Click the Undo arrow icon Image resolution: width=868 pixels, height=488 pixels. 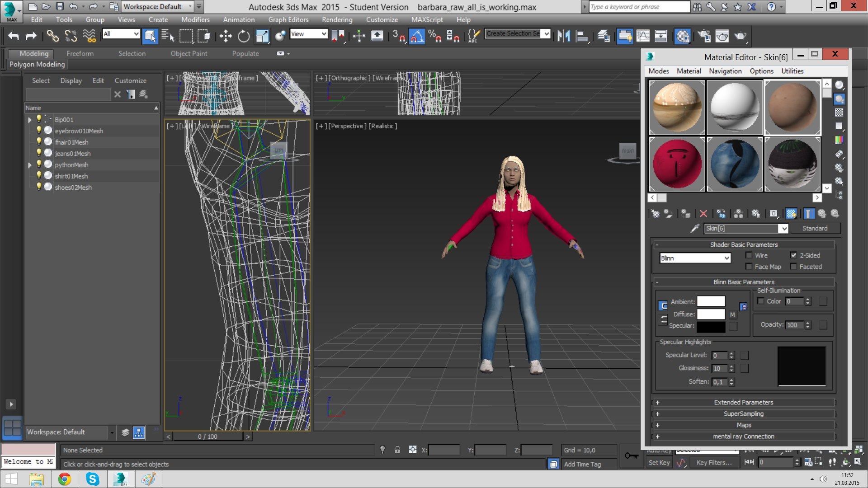click(x=14, y=36)
